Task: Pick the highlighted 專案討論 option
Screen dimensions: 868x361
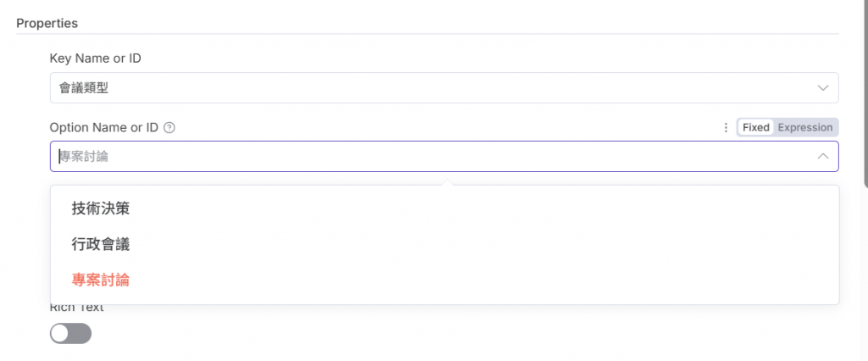Action: tap(101, 280)
